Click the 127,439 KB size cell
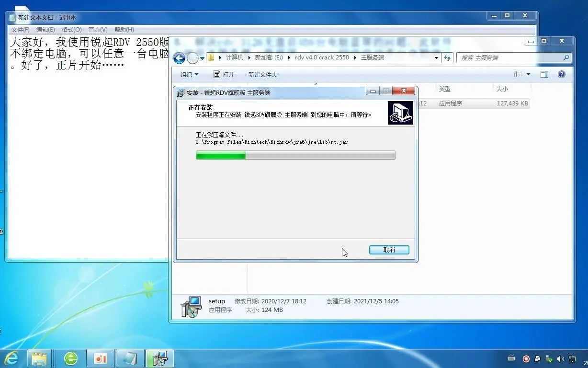This screenshot has height=368, width=588. pos(512,103)
